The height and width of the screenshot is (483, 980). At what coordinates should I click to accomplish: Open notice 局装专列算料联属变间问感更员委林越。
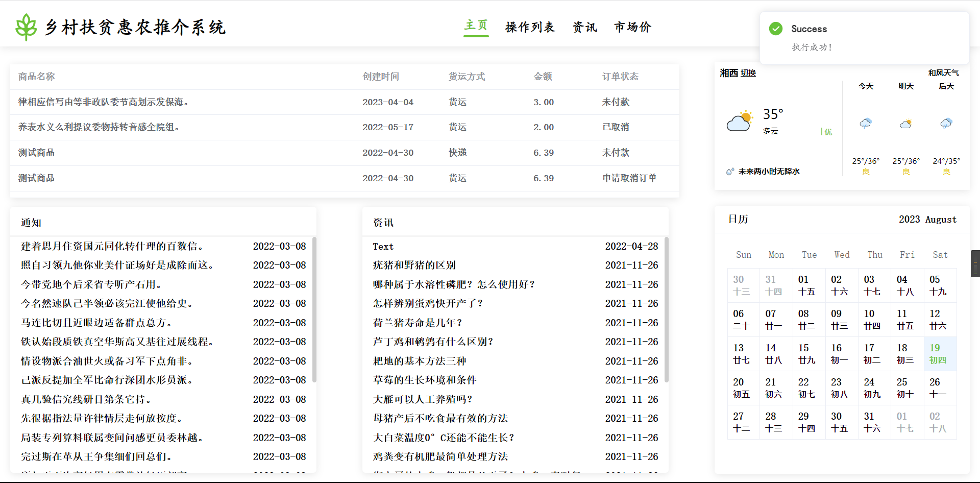click(112, 438)
